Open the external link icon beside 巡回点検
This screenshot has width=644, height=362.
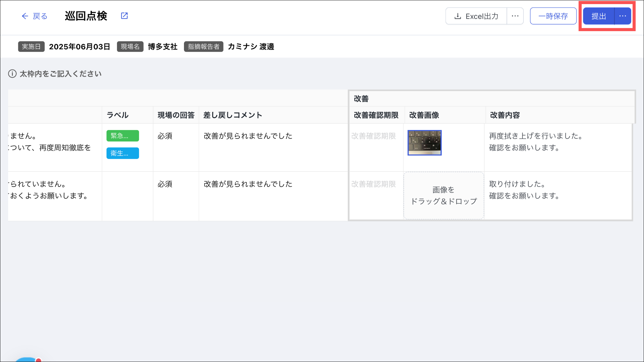(x=125, y=16)
